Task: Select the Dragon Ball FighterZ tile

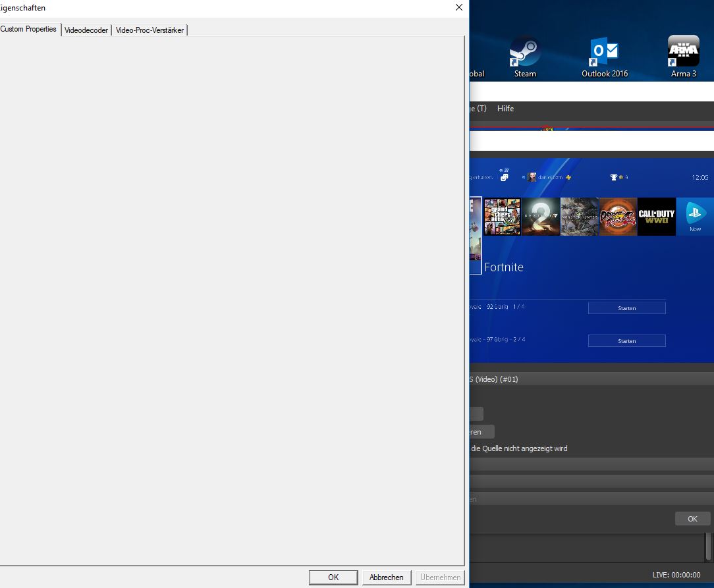Action: (618, 217)
